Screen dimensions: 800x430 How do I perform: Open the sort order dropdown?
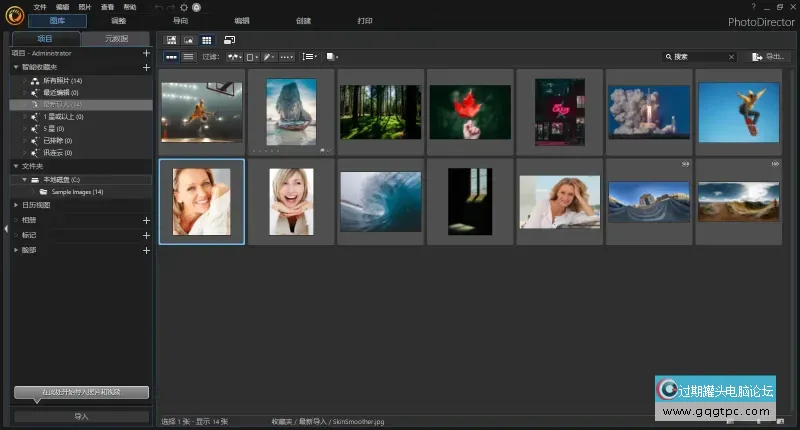coord(309,57)
